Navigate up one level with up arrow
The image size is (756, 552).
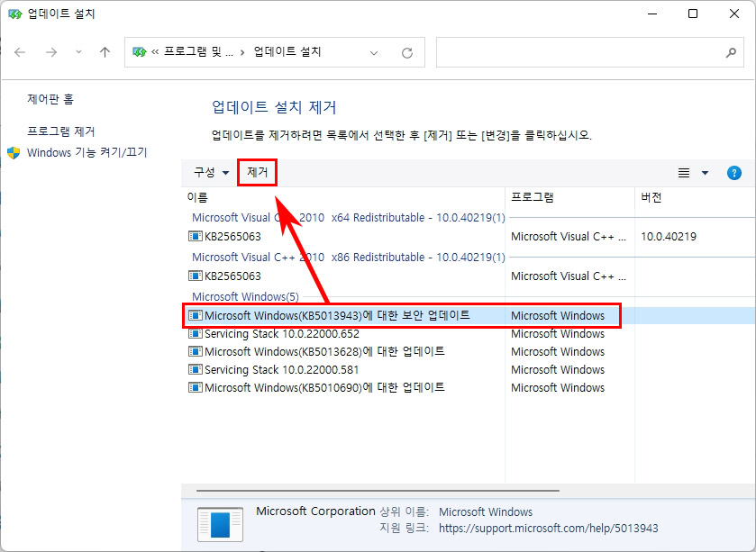point(104,52)
